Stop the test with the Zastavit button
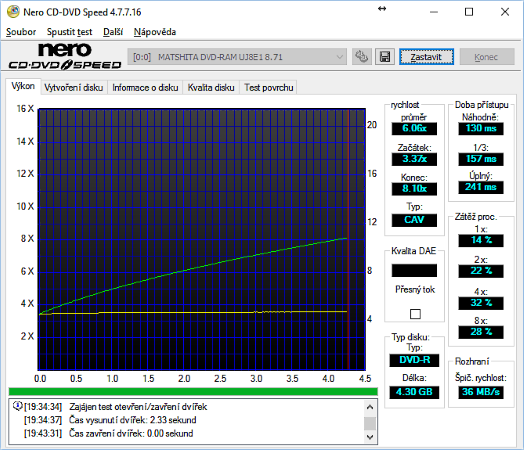The width and height of the screenshot is (524, 450). 426,57
